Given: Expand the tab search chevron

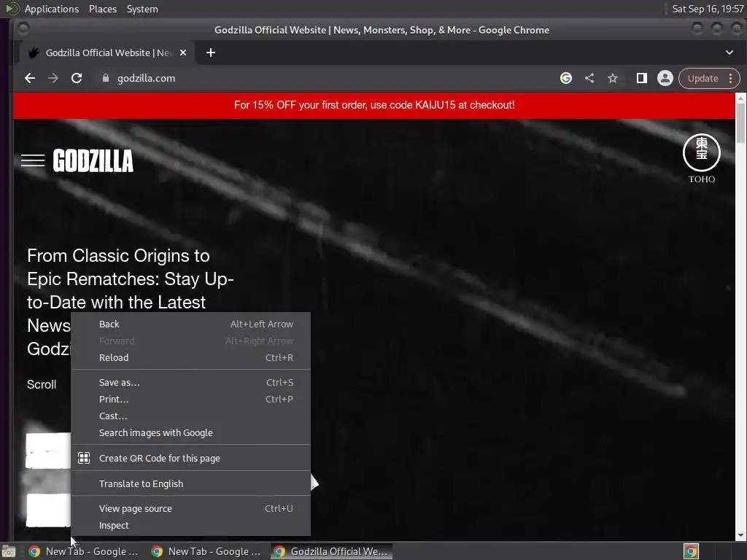Looking at the screenshot, I should (729, 52).
